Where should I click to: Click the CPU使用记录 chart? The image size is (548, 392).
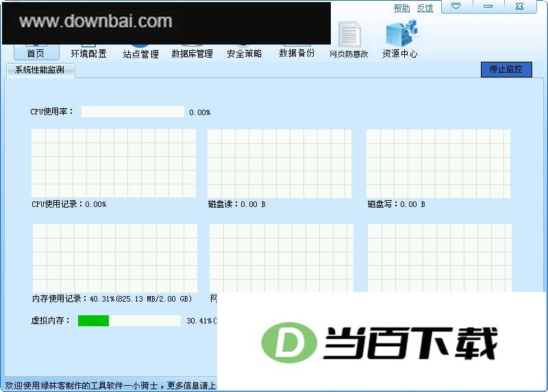pyautogui.click(x=114, y=163)
